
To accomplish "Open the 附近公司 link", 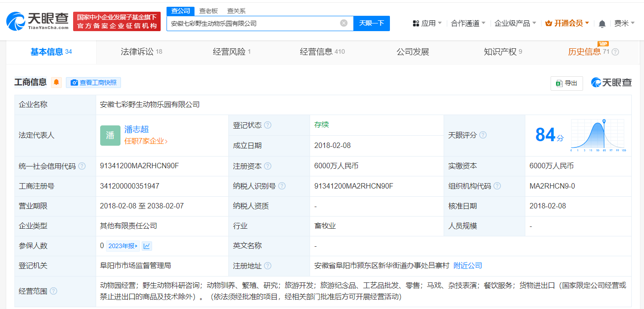I will pyautogui.click(x=468, y=265).
